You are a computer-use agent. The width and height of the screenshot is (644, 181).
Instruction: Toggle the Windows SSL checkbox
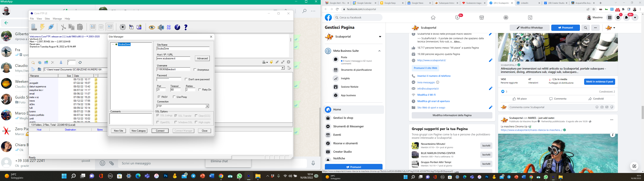pos(176,122)
